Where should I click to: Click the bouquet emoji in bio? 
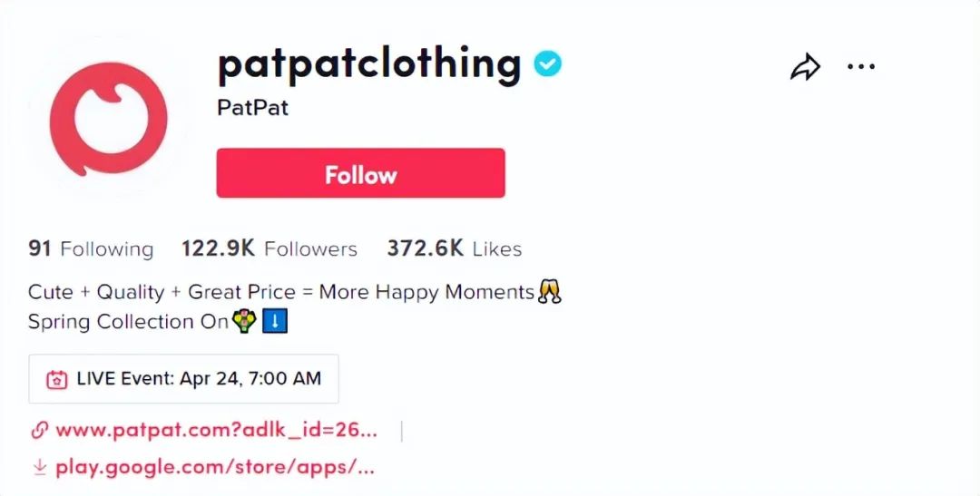tap(244, 322)
